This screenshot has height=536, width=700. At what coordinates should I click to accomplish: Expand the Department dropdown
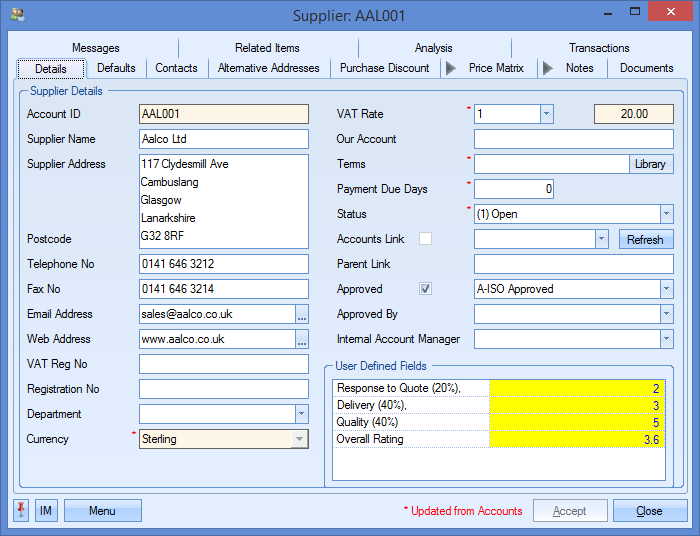tap(301, 414)
